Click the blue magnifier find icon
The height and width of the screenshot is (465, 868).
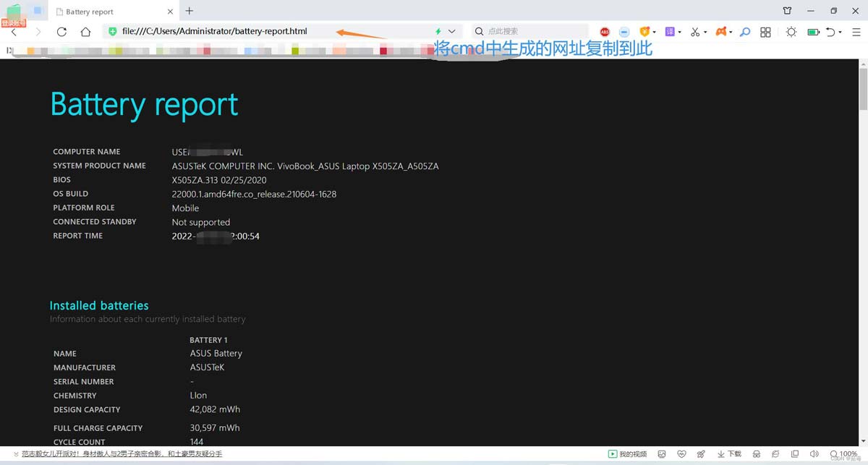tap(744, 32)
